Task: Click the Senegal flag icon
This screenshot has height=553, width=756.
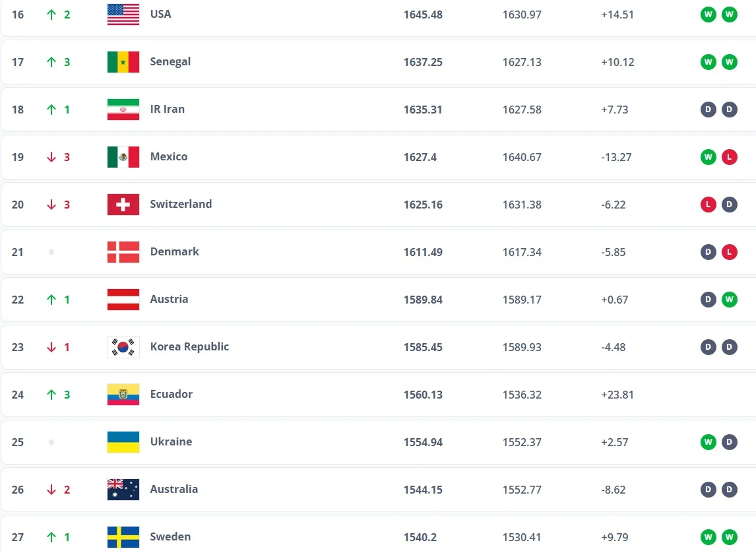Action: (123, 62)
